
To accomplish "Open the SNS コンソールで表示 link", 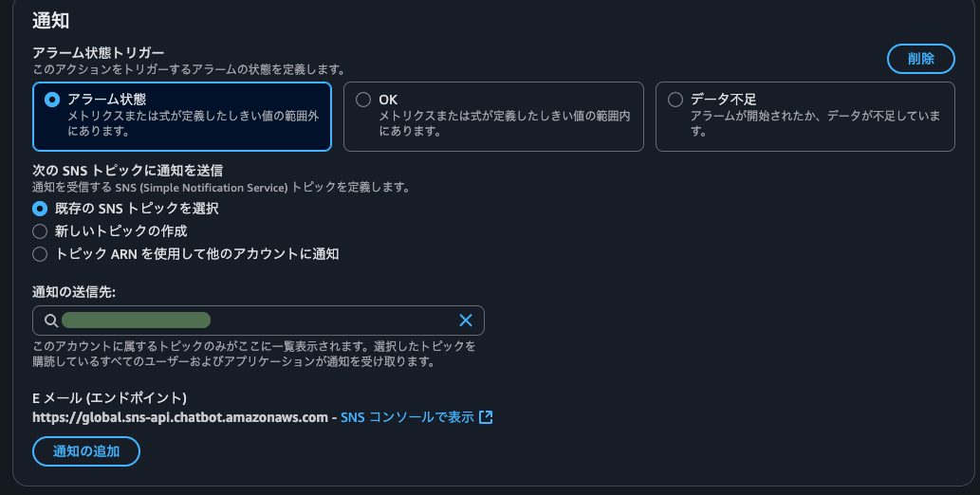I will (x=407, y=417).
